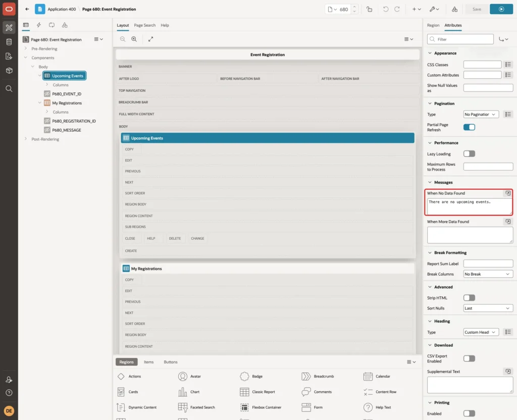This screenshot has width=517, height=420.
Task: Run the page with play button
Action: coord(501,9)
